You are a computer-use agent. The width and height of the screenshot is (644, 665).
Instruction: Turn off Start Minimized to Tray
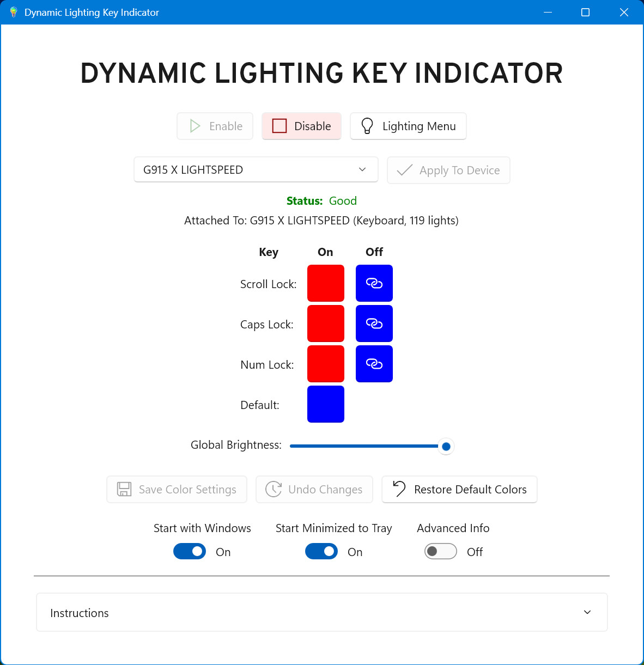tap(321, 552)
